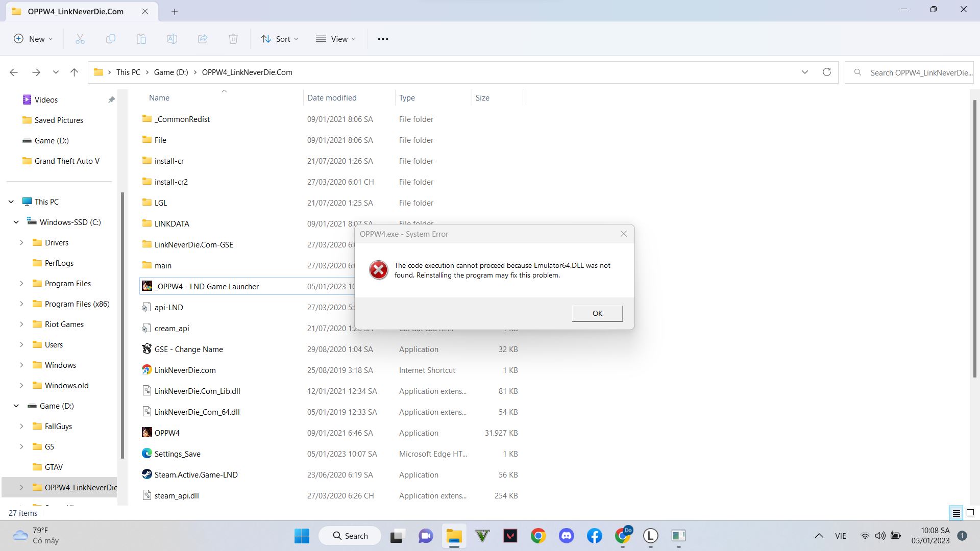
Task: Open a new File Explorer tab
Action: [x=175, y=11]
